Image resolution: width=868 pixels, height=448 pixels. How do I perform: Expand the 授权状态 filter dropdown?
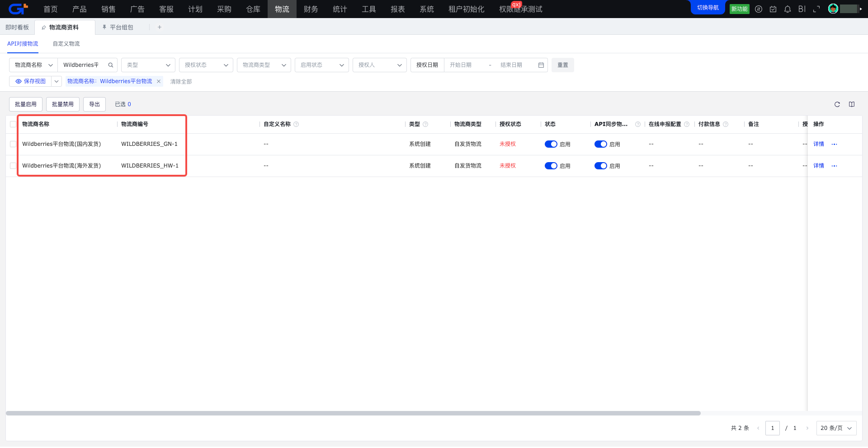(x=206, y=65)
